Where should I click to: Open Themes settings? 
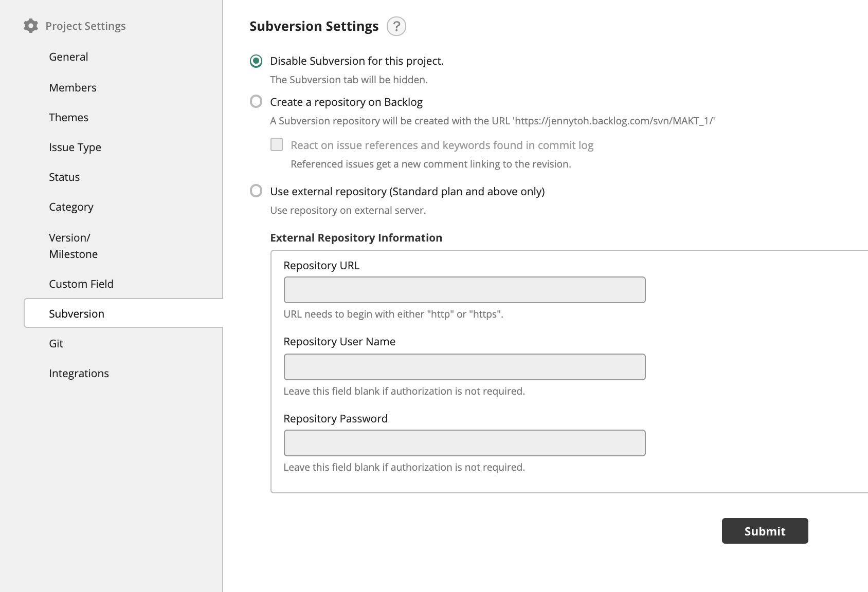point(68,117)
